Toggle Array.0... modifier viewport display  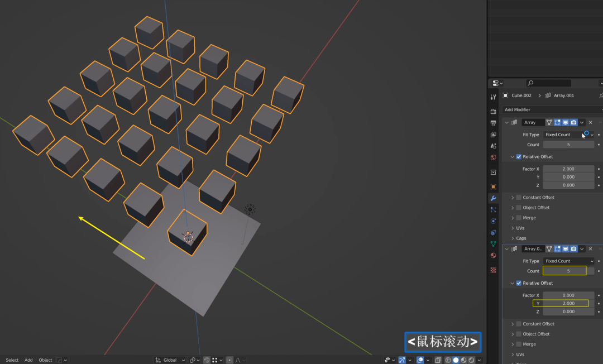[565, 248]
